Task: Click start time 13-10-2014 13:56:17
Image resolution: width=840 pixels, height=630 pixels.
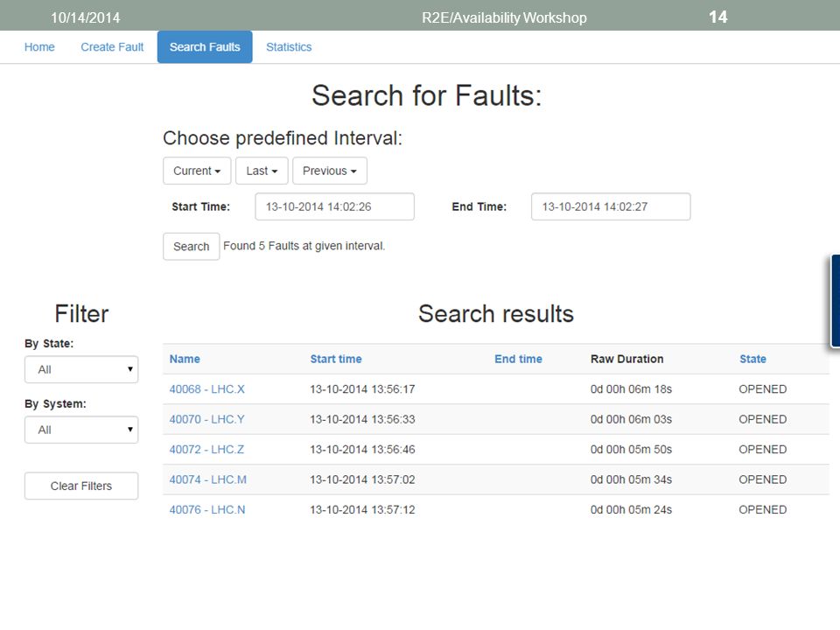Action: (x=362, y=388)
